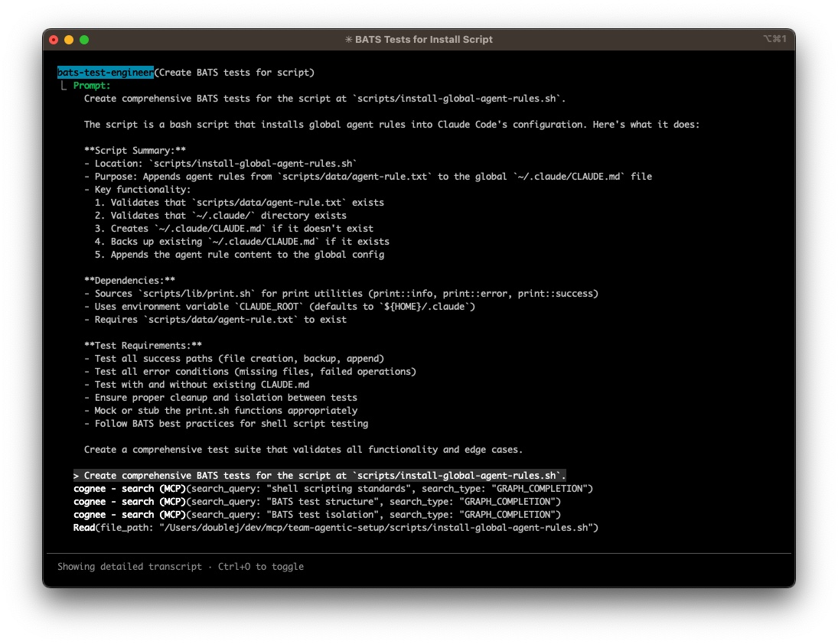Click the asterisk icon in the window title
Screen dimensions: 838x644
point(349,39)
